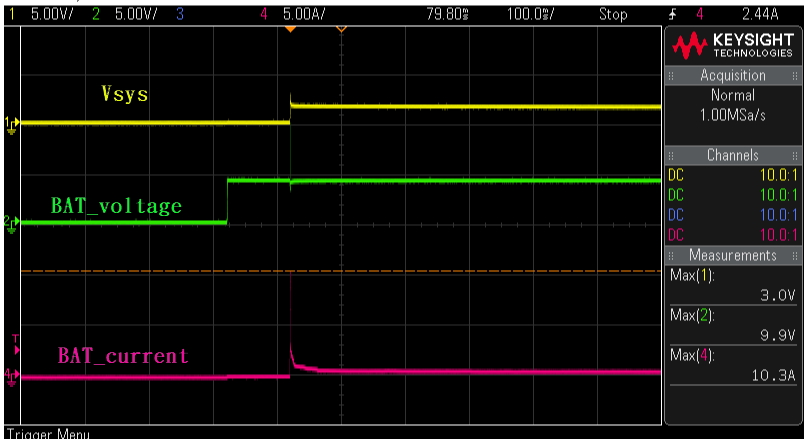Screen dimensions: 806x439
Task: Click the 79.80 ms delay value
Action: pos(447,14)
